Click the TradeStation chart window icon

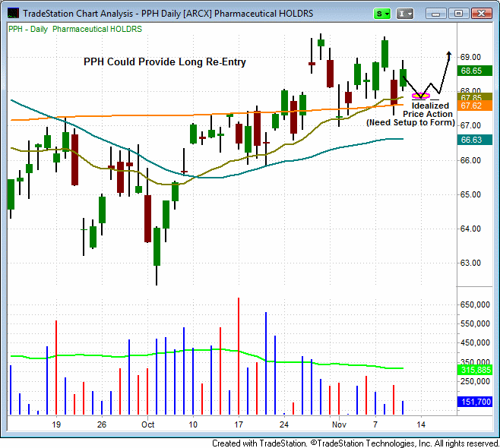tap(13, 14)
